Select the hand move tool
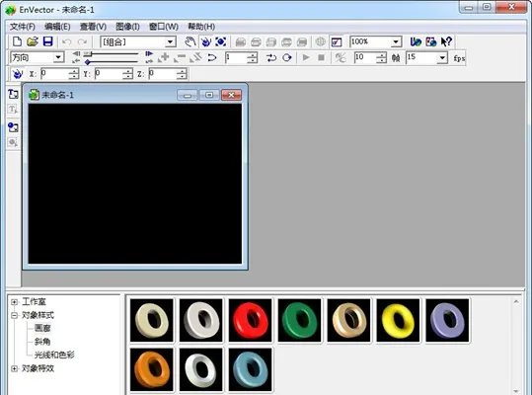The height and width of the screenshot is (395, 532). click(190, 41)
